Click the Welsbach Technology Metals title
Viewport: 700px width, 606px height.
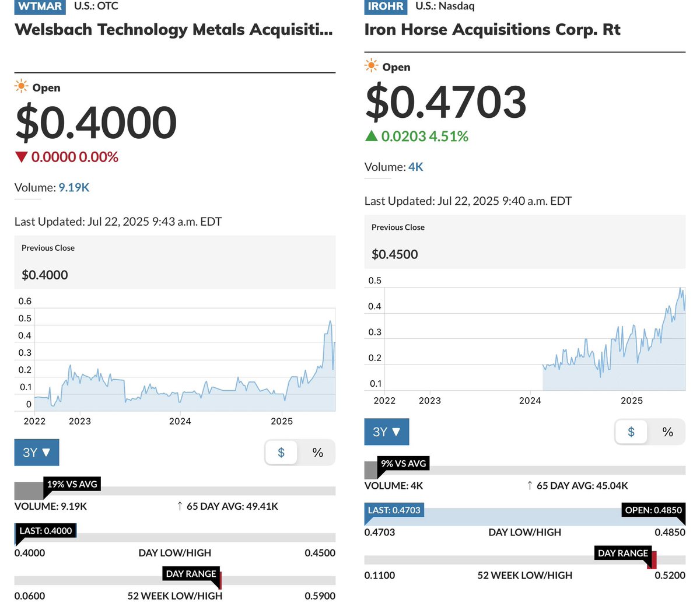(174, 30)
